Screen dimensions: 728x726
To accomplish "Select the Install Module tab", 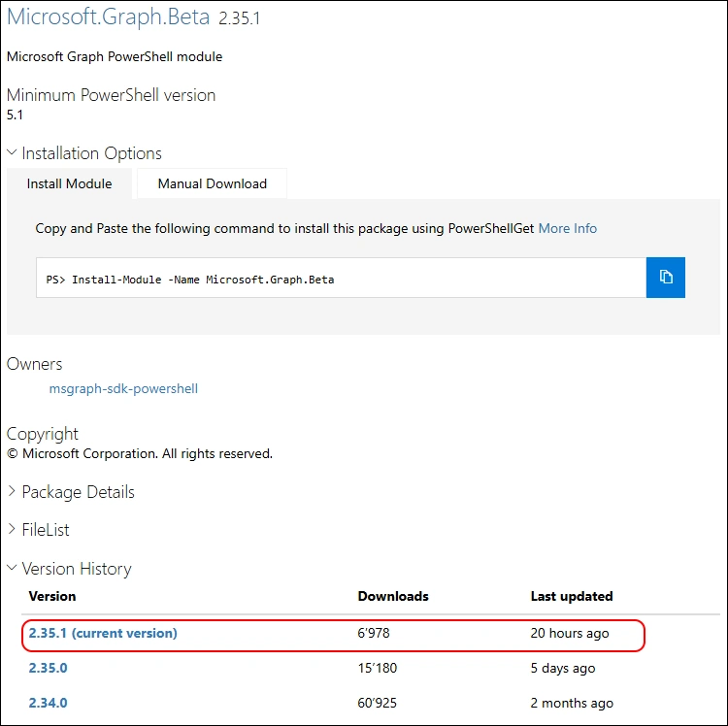I will tap(69, 183).
